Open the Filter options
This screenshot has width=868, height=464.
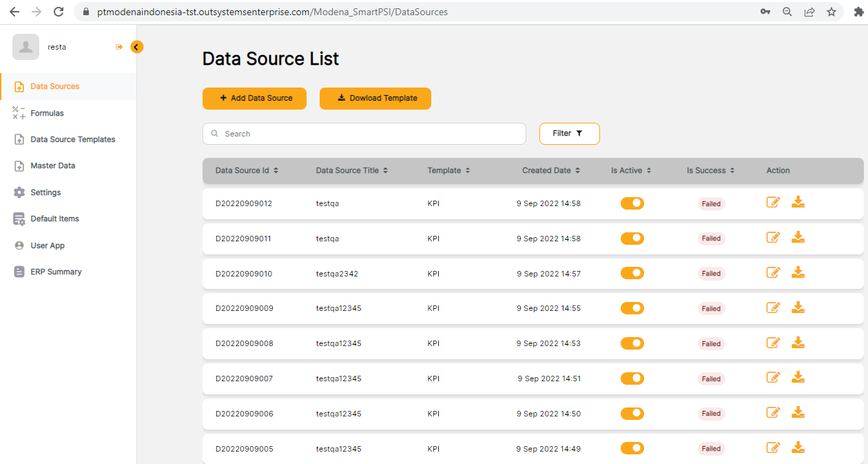(569, 134)
